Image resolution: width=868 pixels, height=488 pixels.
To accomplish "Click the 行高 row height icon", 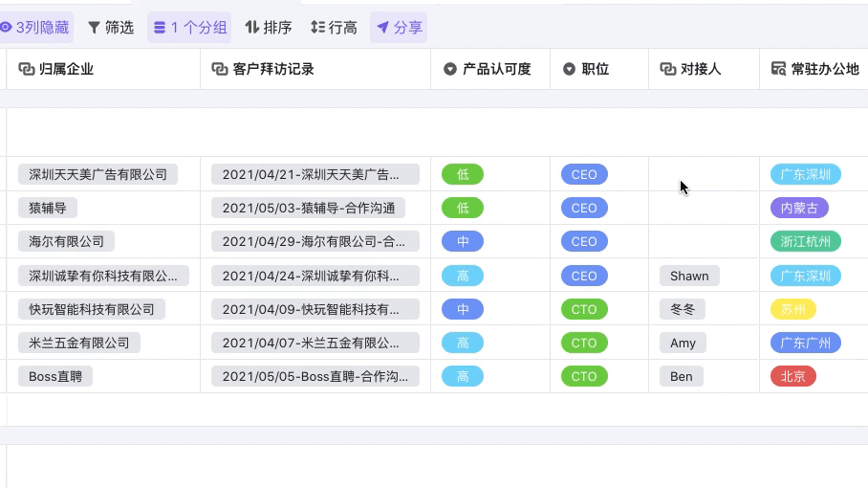I will (317, 28).
